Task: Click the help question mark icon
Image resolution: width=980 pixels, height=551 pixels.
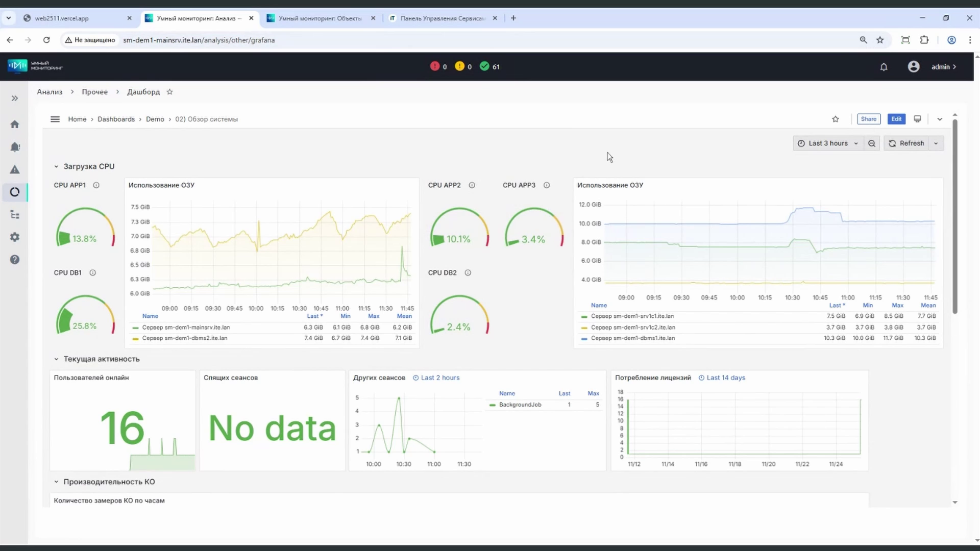Action: pos(15,260)
